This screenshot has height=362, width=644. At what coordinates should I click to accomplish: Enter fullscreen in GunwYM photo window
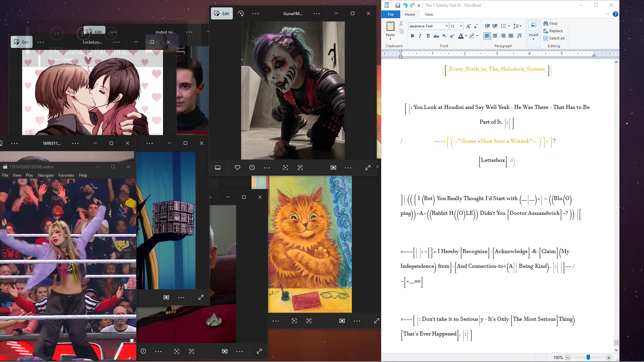coord(368,168)
